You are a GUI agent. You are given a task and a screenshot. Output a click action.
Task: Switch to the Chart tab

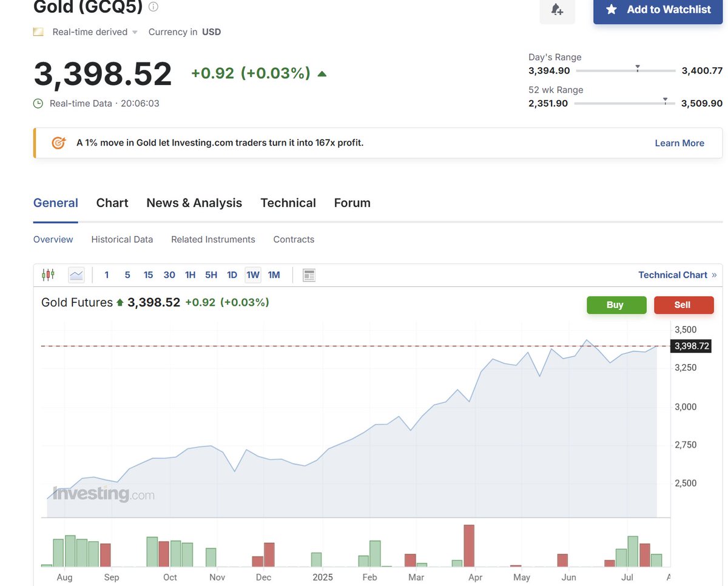pos(112,203)
